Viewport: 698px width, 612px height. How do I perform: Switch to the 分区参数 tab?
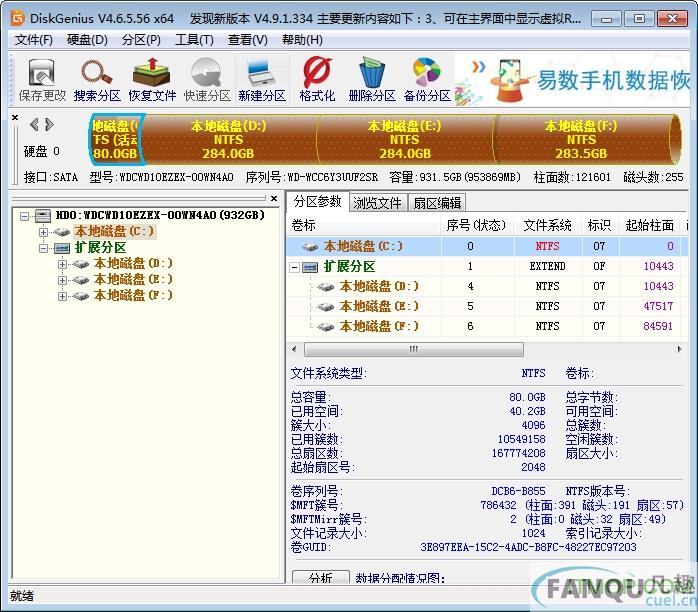[317, 202]
